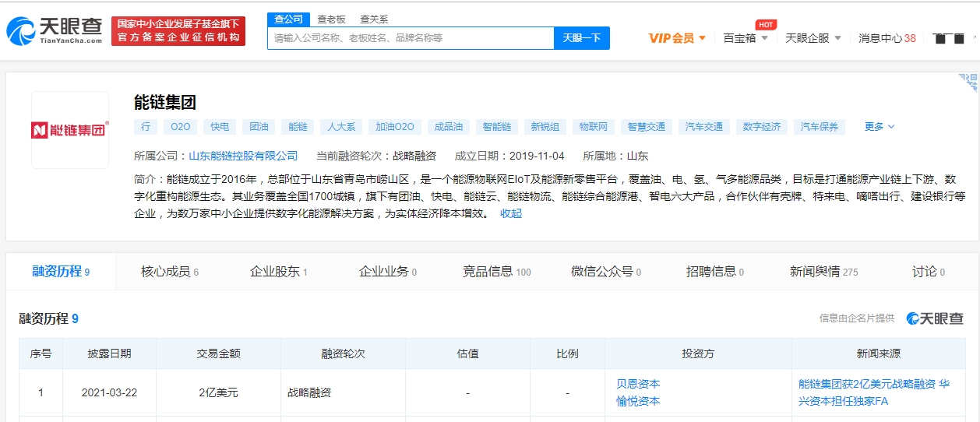Click the 加油O2O tag
This screenshot has height=422, width=980.
395,126
